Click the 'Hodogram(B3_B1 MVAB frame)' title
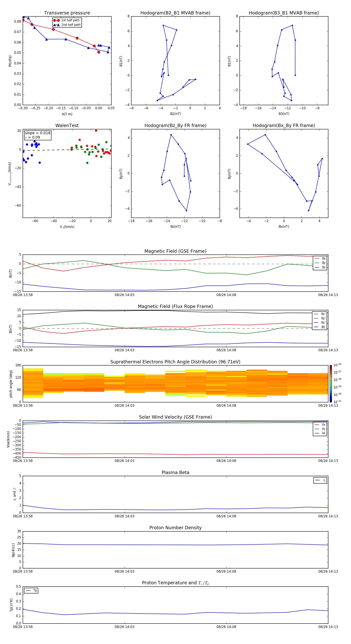The height and width of the screenshot is (644, 351). [284, 13]
